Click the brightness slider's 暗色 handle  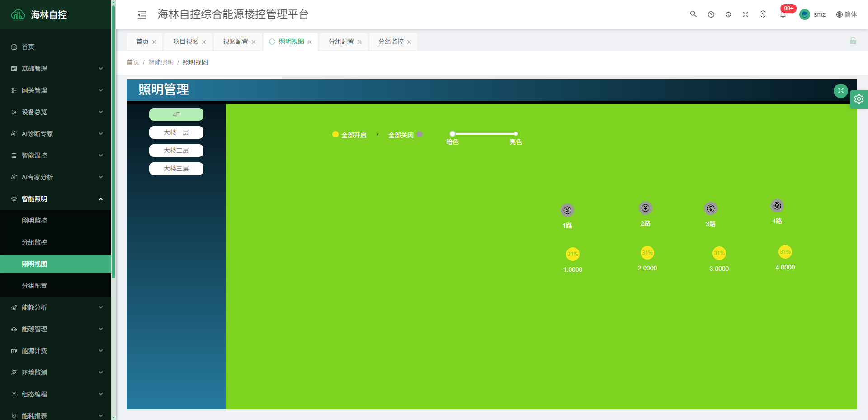click(453, 134)
